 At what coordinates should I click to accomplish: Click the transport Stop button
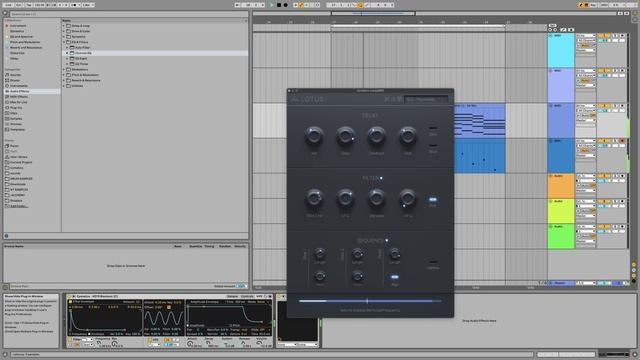coord(279,5)
